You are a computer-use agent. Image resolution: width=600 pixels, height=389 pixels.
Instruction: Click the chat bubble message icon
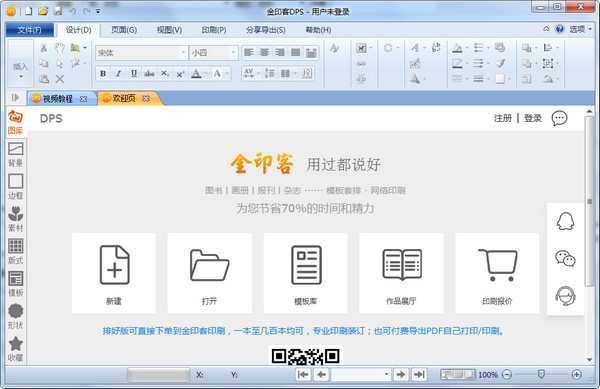pyautogui.click(x=559, y=118)
